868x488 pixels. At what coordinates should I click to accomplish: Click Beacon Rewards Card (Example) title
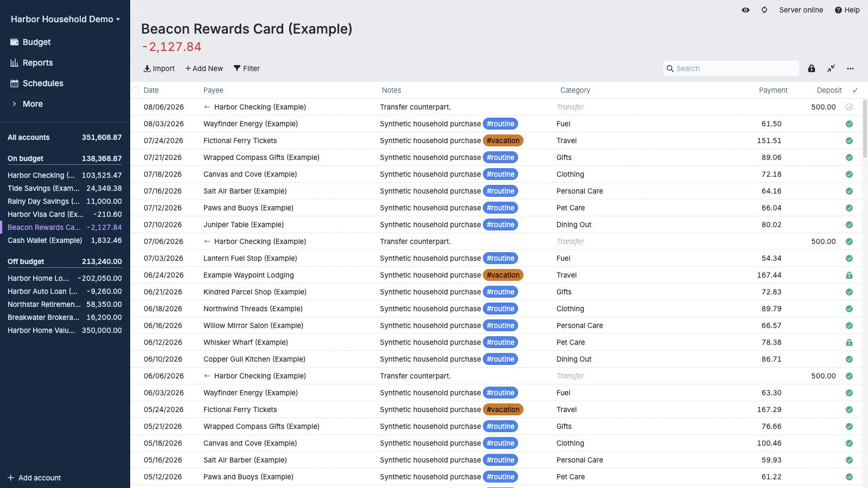[247, 29]
